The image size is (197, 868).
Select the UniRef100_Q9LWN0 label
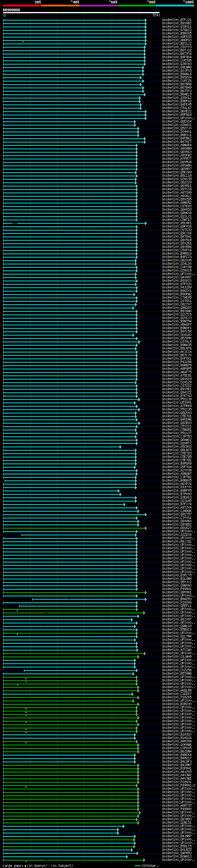[177, 67]
